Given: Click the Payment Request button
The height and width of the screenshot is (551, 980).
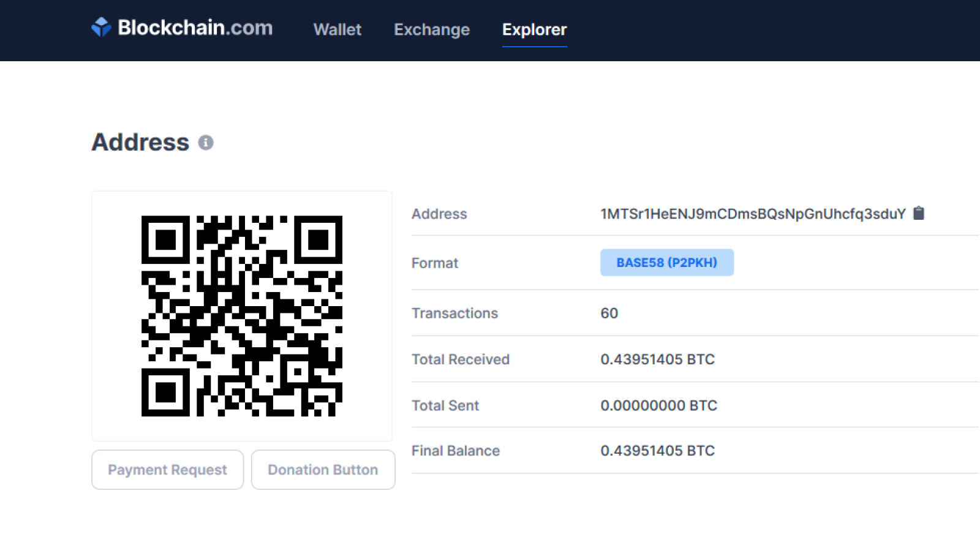Looking at the screenshot, I should point(168,470).
